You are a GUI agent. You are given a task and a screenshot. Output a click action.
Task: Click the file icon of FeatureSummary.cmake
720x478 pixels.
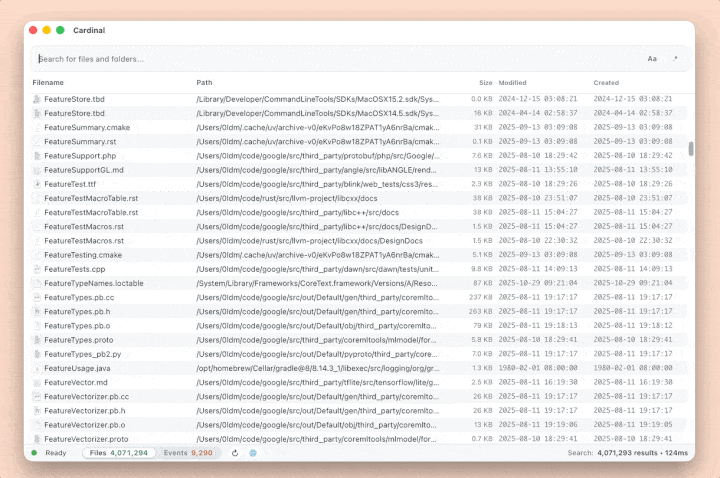pyautogui.click(x=37, y=127)
